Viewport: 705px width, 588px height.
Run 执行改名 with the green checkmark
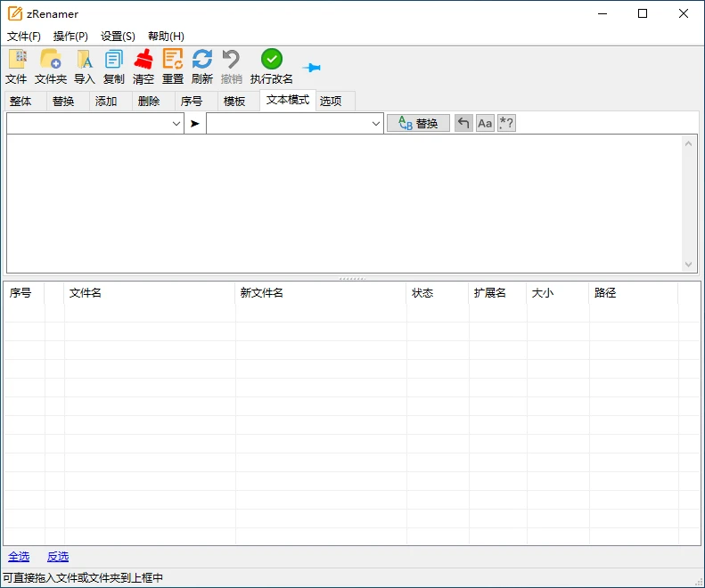click(x=272, y=60)
